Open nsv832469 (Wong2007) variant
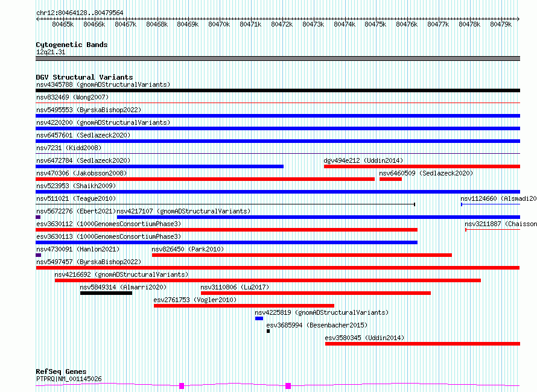Viewport: 537px width, 392px height. [72, 97]
